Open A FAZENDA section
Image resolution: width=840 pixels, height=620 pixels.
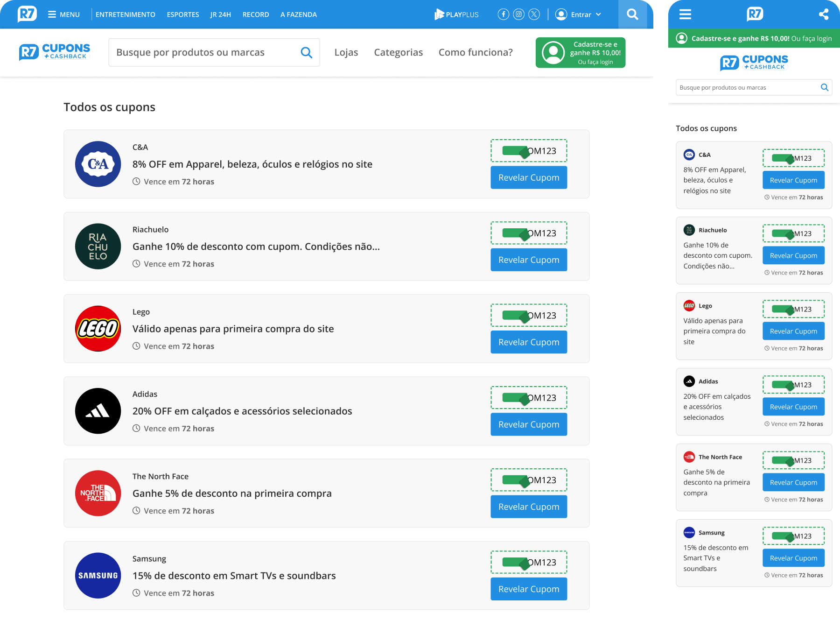coord(299,14)
